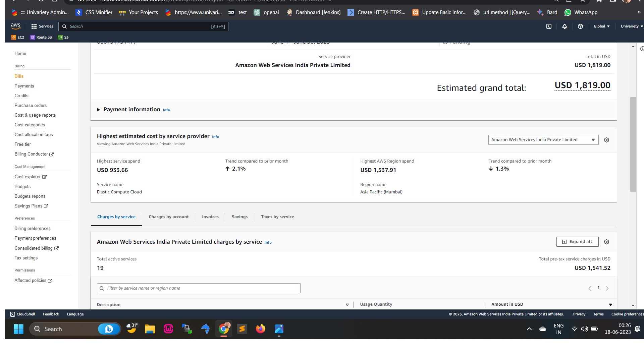
Task: Open Dashboard [Jenkins] bookmark
Action: point(313,12)
